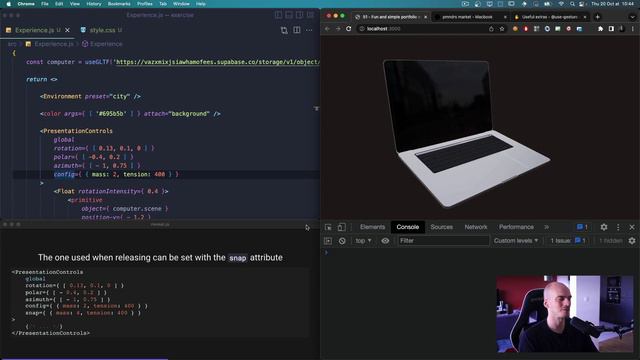Viewport: 640px width, 360px height.
Task: Click the localhost:3000 address bar
Action: pyautogui.click(x=432, y=29)
